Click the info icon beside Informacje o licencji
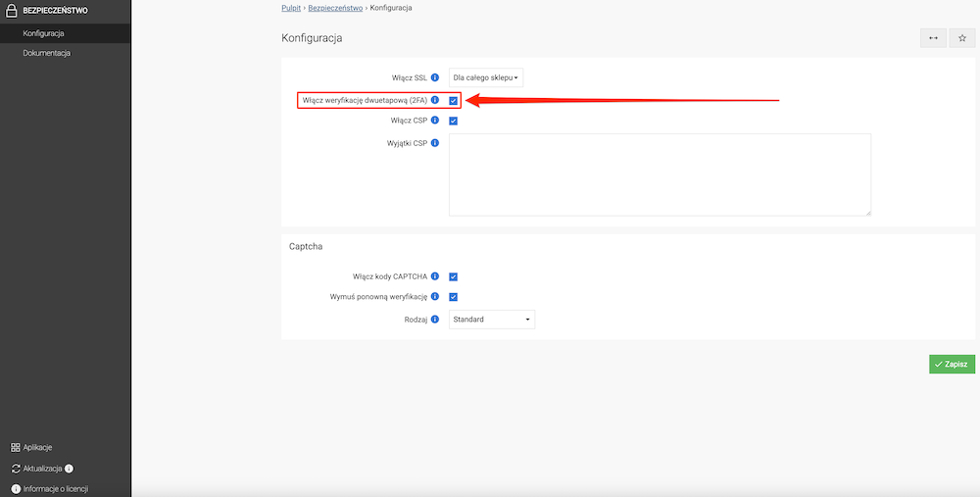Viewport: 980px width, 497px height. pyautogui.click(x=16, y=489)
